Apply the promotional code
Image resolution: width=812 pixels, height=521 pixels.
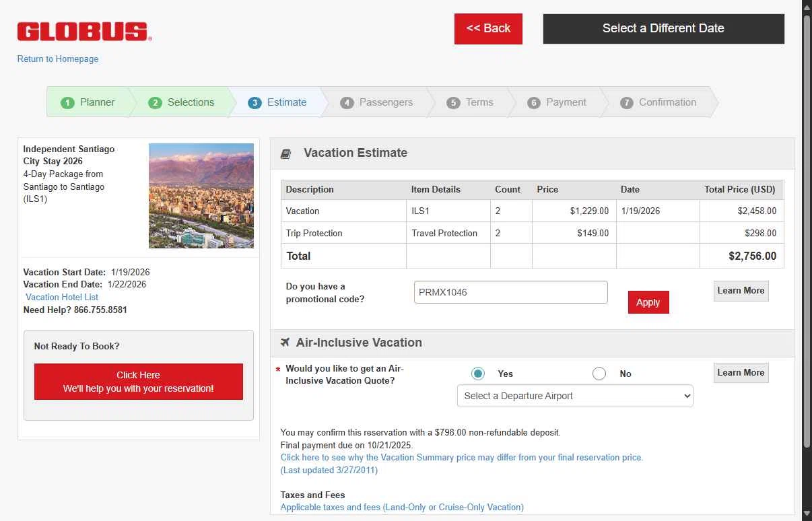tap(648, 302)
